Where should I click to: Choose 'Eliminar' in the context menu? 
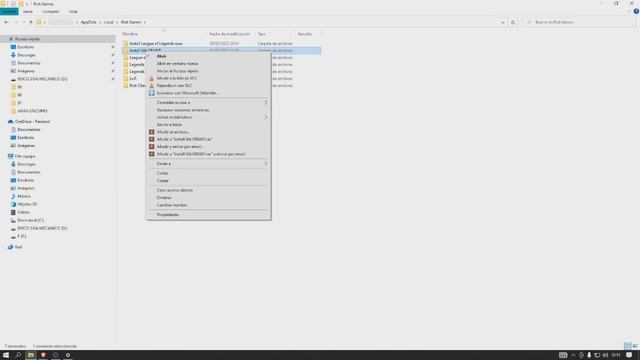(x=164, y=198)
